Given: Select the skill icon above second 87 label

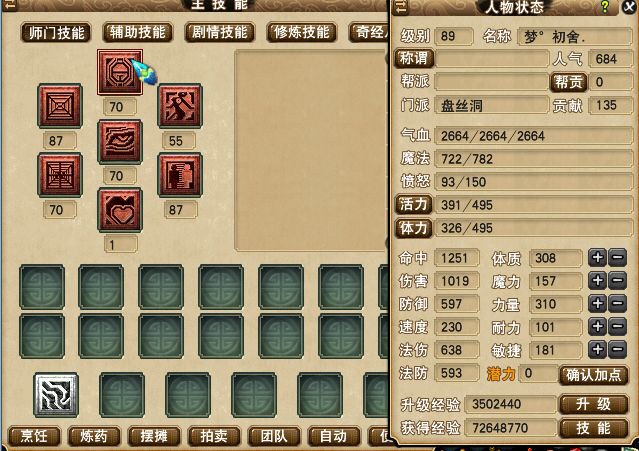Looking at the screenshot, I should coord(180,175).
